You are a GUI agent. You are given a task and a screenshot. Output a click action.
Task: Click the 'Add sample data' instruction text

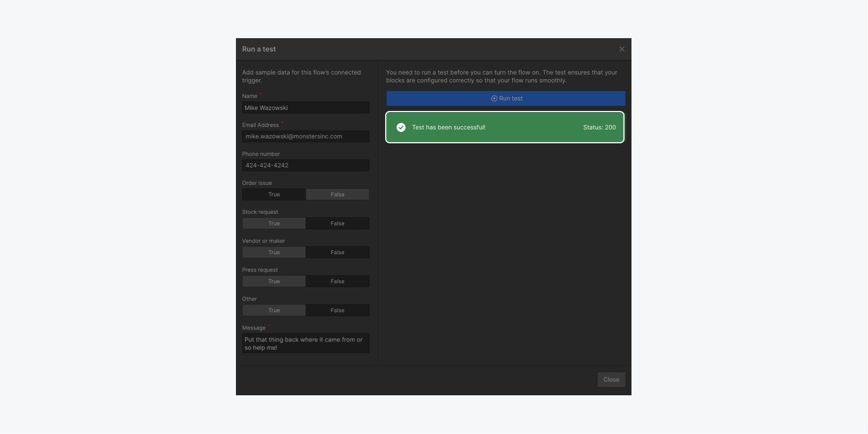301,76
